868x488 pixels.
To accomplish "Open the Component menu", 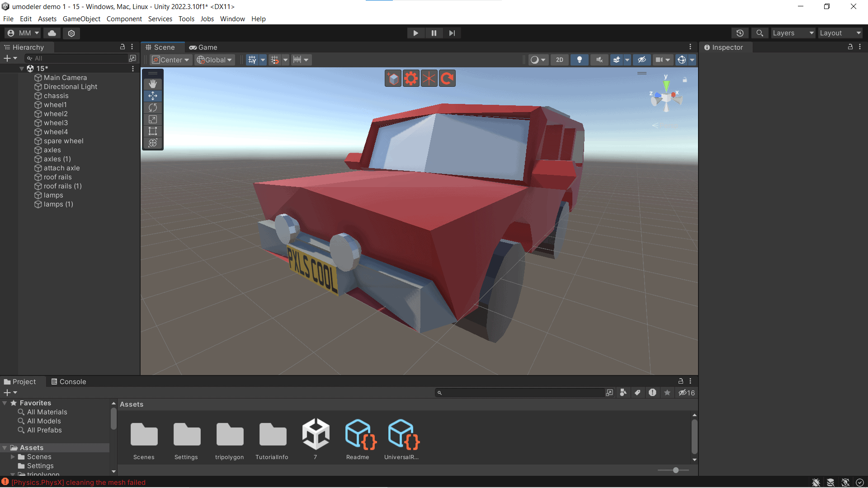I will point(124,19).
